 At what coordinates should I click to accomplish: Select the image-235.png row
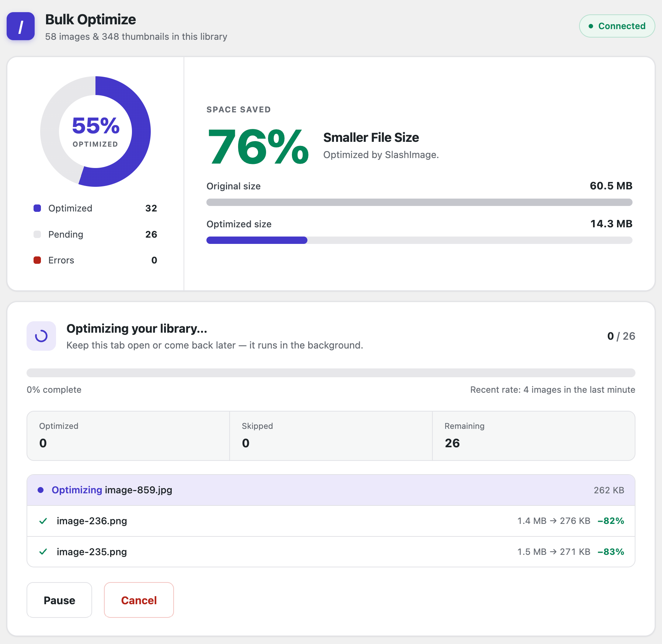pyautogui.click(x=331, y=552)
